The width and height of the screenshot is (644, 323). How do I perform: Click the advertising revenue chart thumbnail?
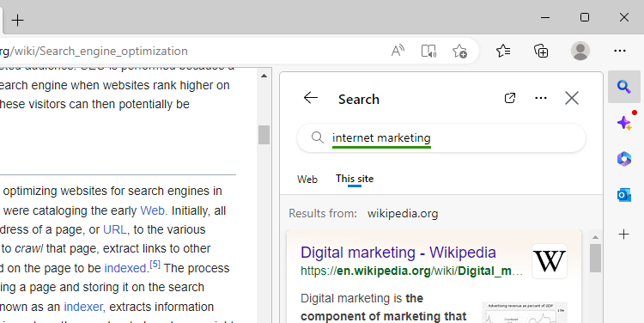coord(525,313)
